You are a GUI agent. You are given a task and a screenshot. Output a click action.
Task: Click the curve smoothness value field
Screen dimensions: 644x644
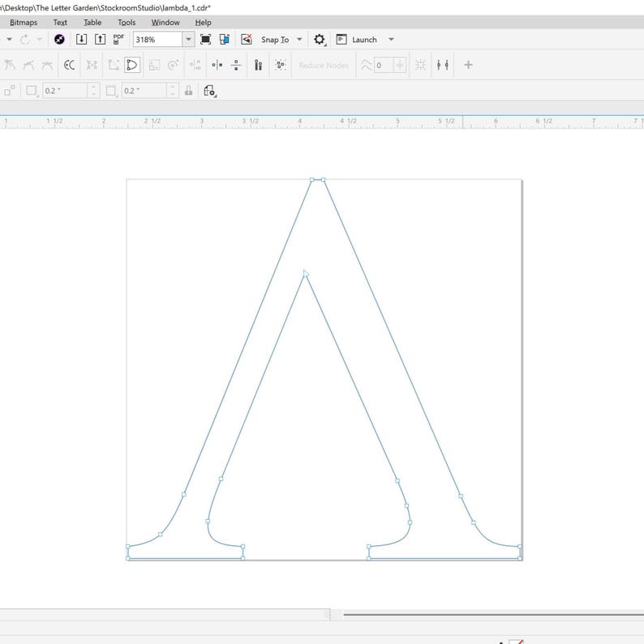(384, 65)
